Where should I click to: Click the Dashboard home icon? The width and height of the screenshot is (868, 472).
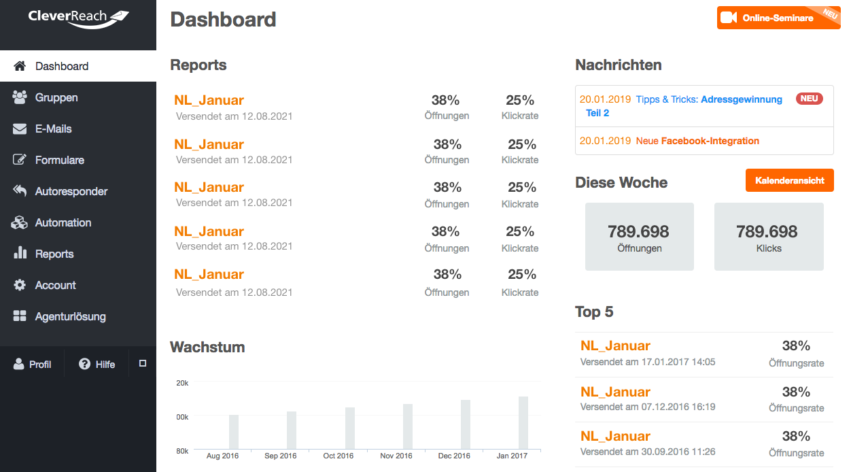tap(20, 66)
